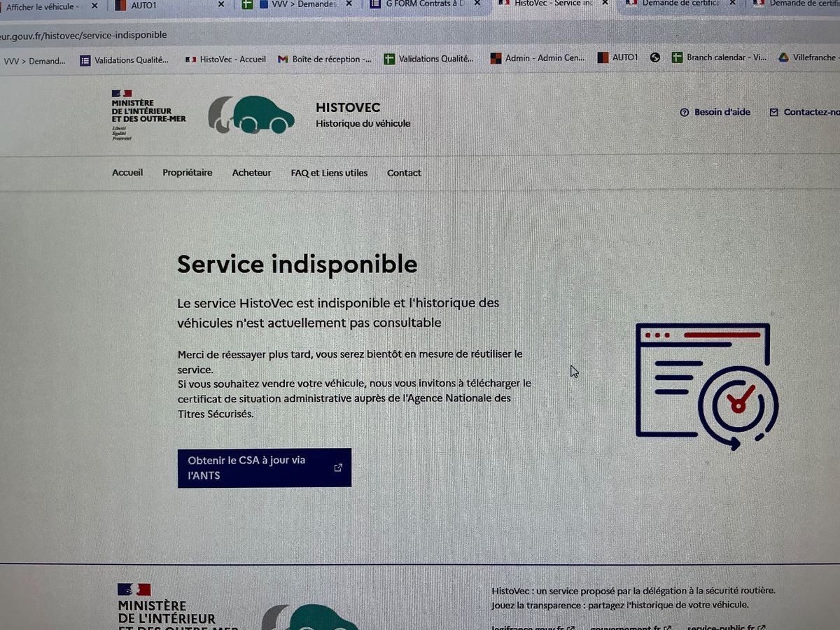Open Besoin d'aide help link
This screenshot has width=840, height=630.
[715, 112]
